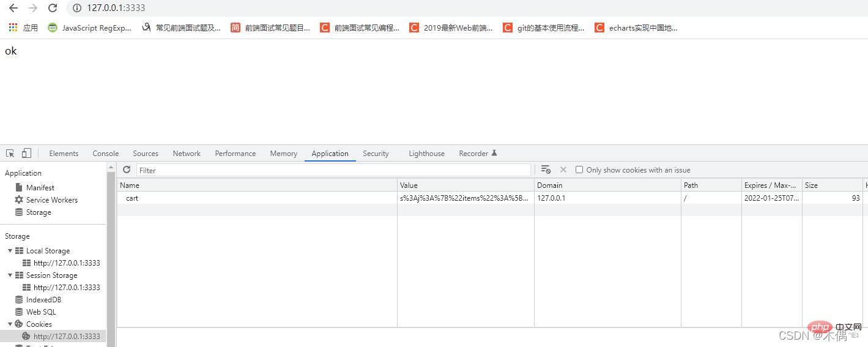
Task: Click the clear all cookies icon
Action: pos(546,170)
